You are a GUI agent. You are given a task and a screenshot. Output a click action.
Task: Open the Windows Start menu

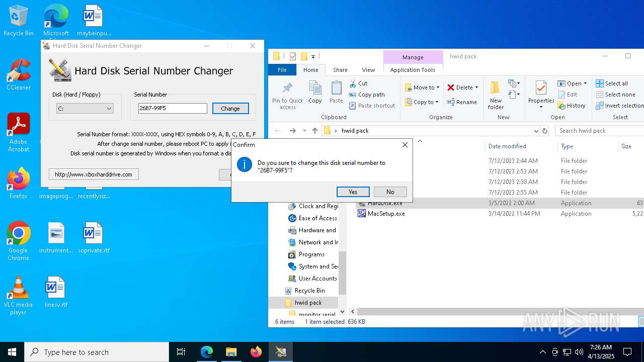(x=12, y=352)
